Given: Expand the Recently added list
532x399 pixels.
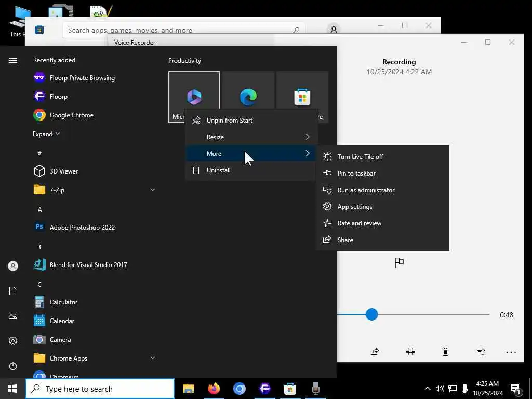Looking at the screenshot, I should point(46,134).
